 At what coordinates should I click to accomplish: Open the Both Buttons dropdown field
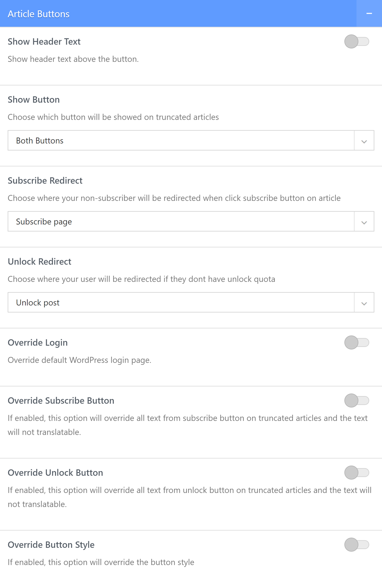point(181,140)
